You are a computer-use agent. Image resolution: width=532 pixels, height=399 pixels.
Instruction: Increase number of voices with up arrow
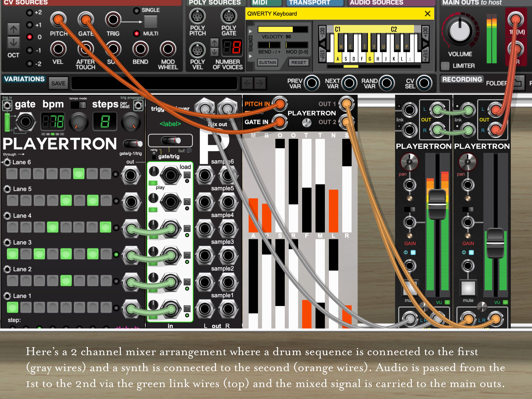coord(214,43)
